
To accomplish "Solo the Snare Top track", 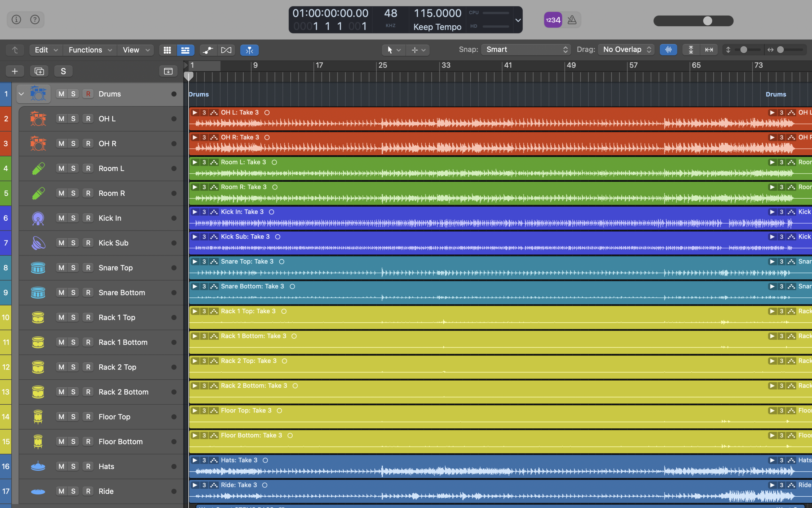I will click(x=73, y=267).
